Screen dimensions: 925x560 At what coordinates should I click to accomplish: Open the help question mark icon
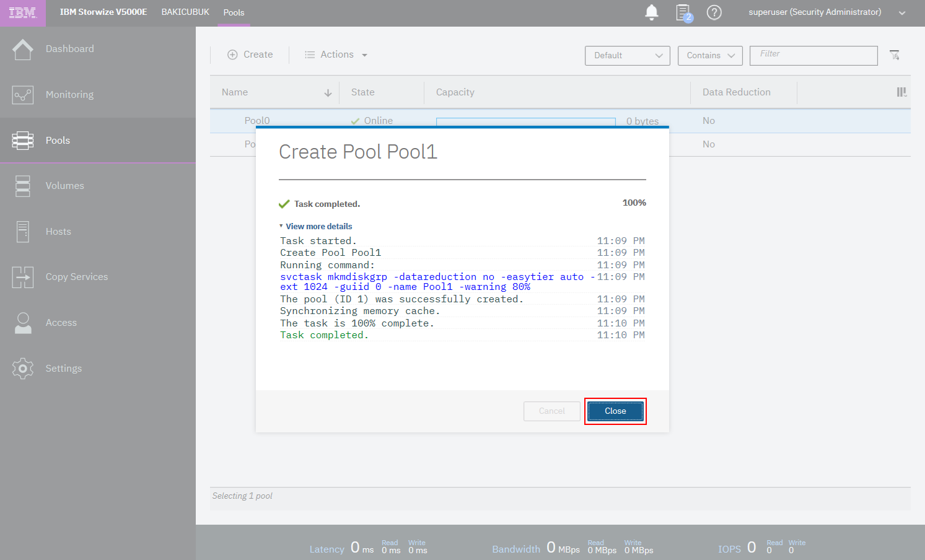tap(714, 12)
